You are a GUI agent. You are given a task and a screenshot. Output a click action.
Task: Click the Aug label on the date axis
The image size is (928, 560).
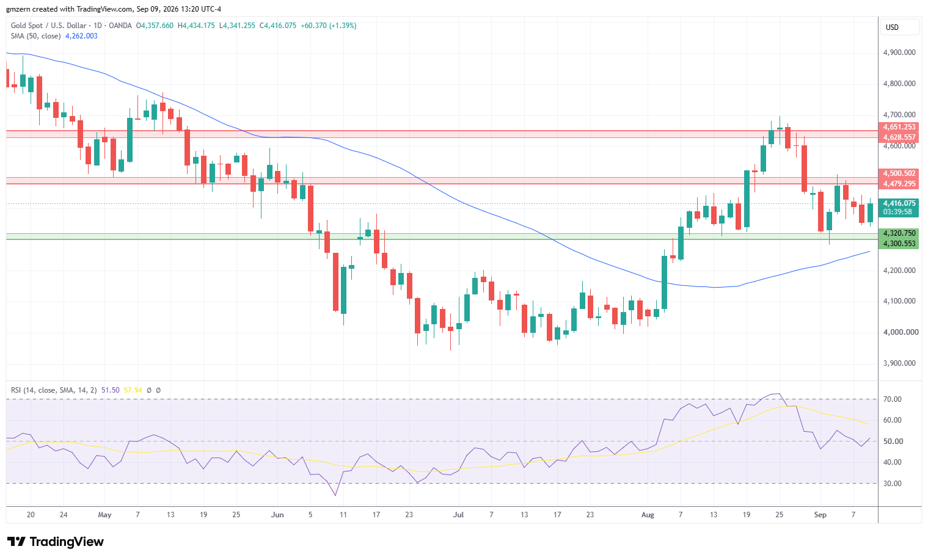pos(648,515)
